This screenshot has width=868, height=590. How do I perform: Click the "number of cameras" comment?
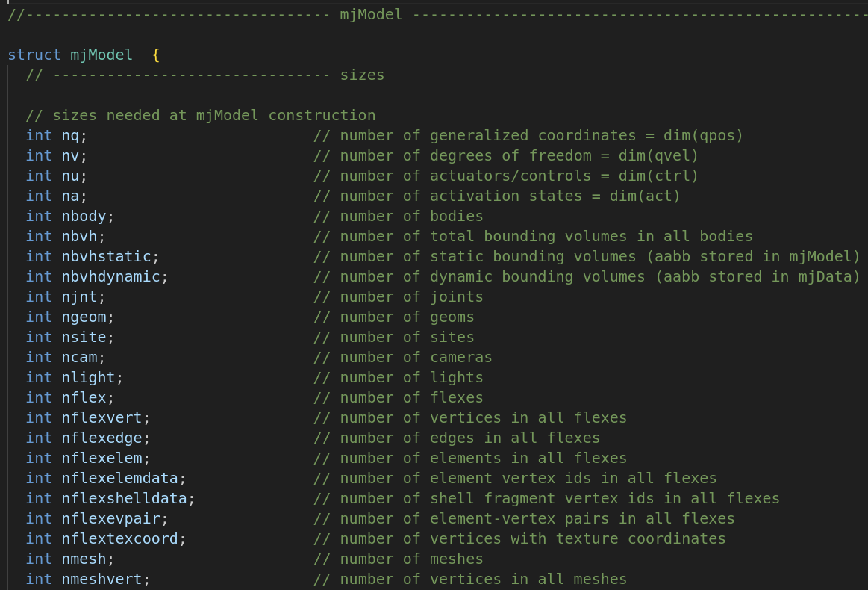(402, 357)
